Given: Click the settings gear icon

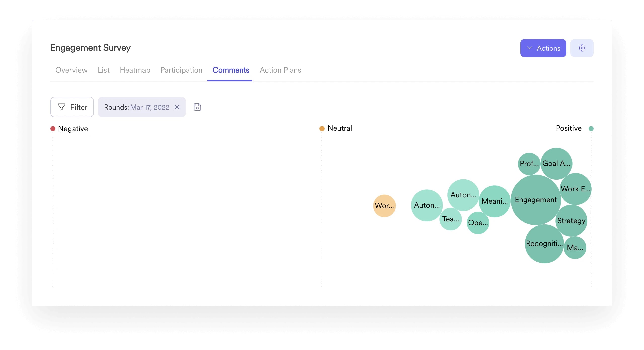Looking at the screenshot, I should 582,48.
